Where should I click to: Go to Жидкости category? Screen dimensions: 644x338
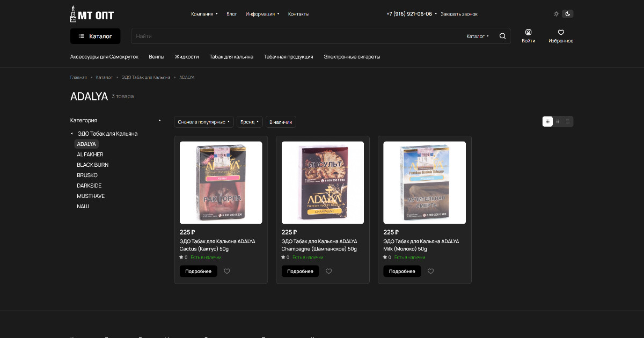coord(187,56)
